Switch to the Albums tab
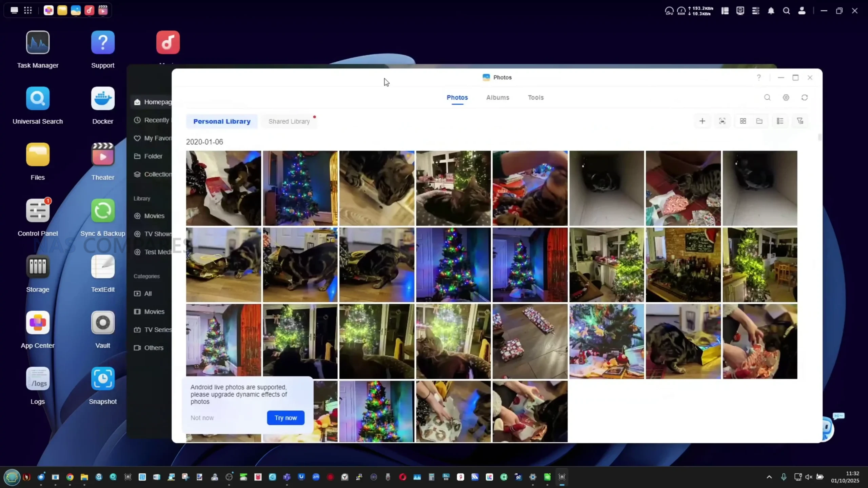 click(x=497, y=98)
